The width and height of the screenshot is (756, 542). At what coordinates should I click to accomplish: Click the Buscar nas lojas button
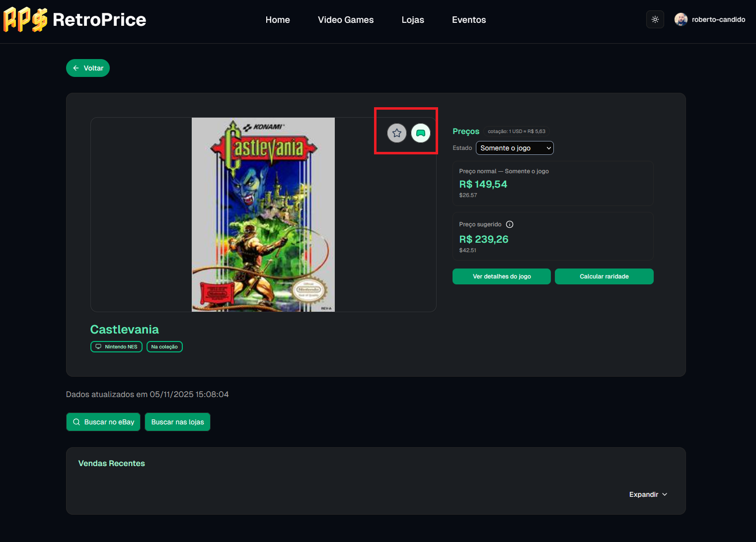click(177, 422)
